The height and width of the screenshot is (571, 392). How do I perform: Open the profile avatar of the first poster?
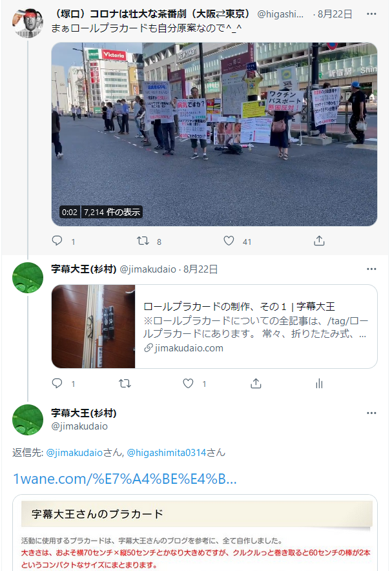tap(28, 23)
